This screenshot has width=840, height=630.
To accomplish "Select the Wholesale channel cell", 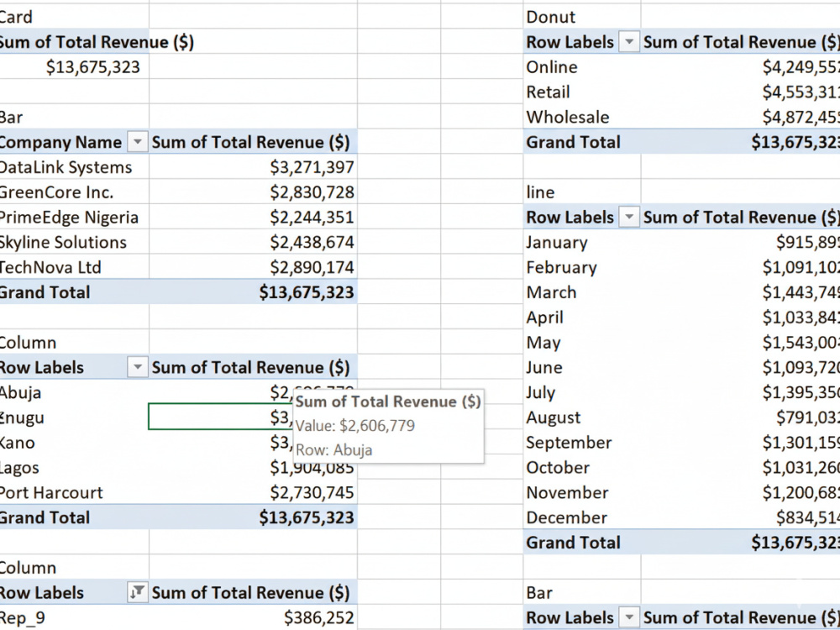I will click(582, 117).
